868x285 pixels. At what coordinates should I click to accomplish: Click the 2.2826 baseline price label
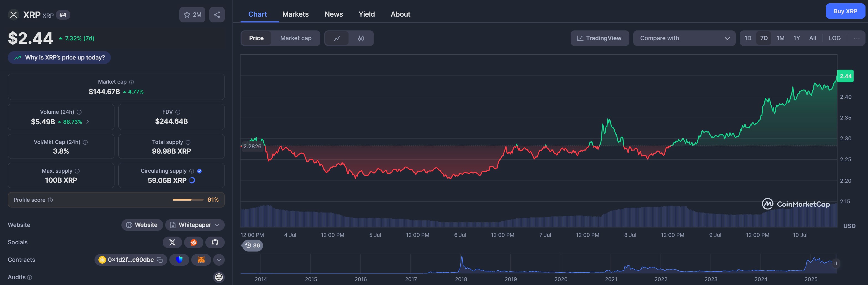[252, 146]
